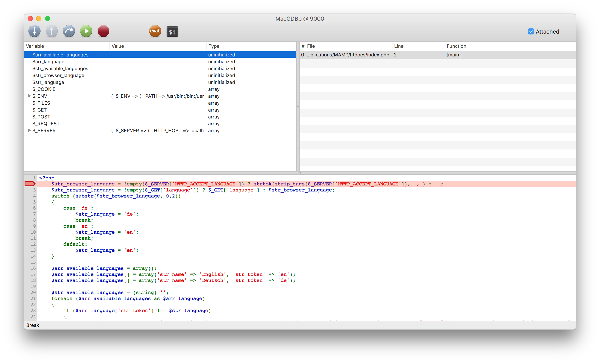Open the eval expression tool
600x364 pixels.
coord(155,31)
